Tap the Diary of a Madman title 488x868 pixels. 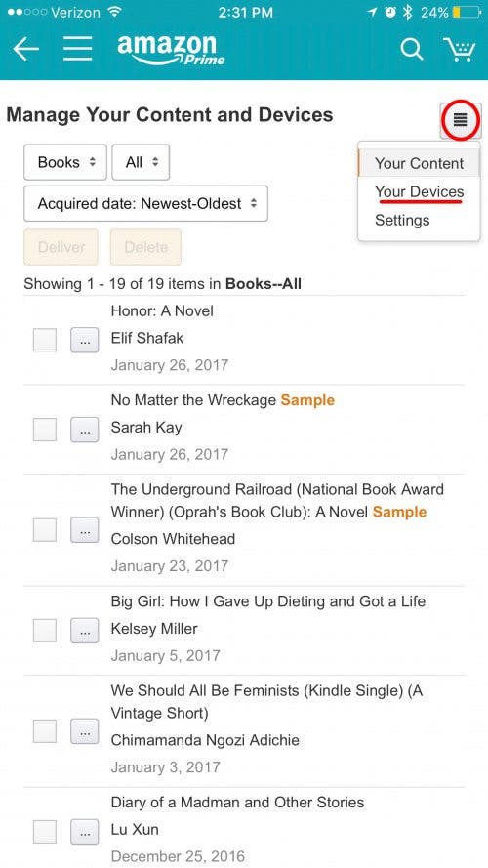[x=237, y=803]
